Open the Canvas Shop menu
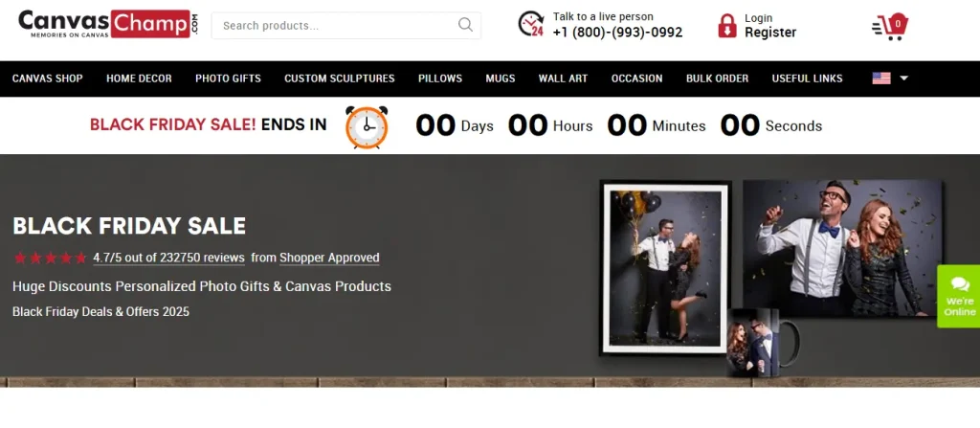This screenshot has width=980, height=428. [47, 79]
